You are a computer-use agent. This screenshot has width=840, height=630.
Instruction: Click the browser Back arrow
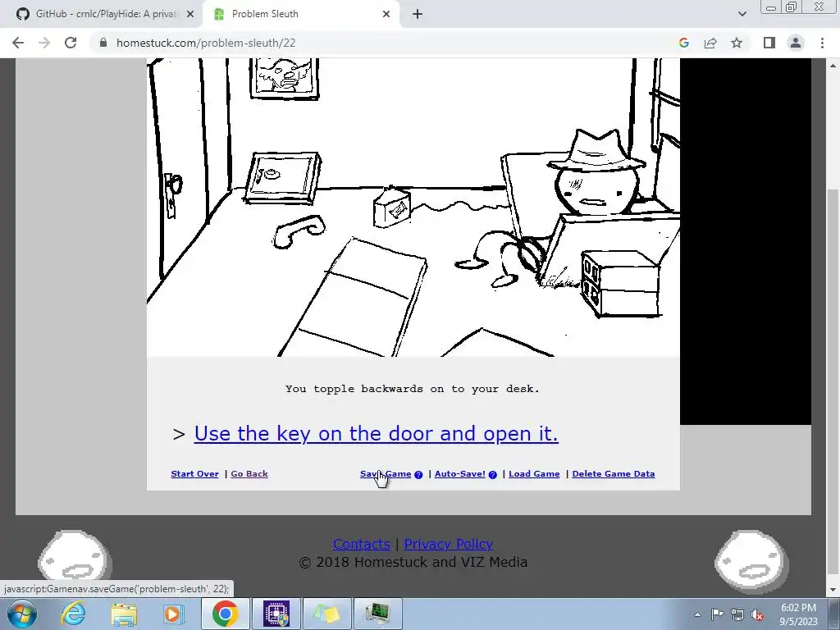coord(18,43)
